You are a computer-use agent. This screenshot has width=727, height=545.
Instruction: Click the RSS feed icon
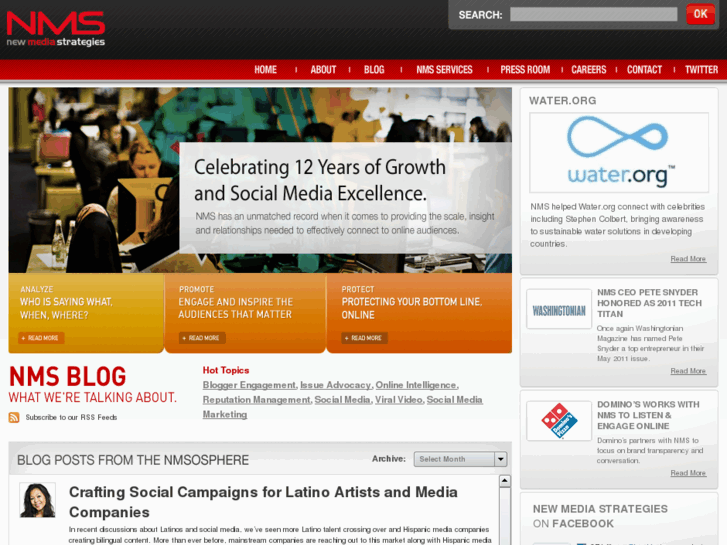tap(14, 417)
